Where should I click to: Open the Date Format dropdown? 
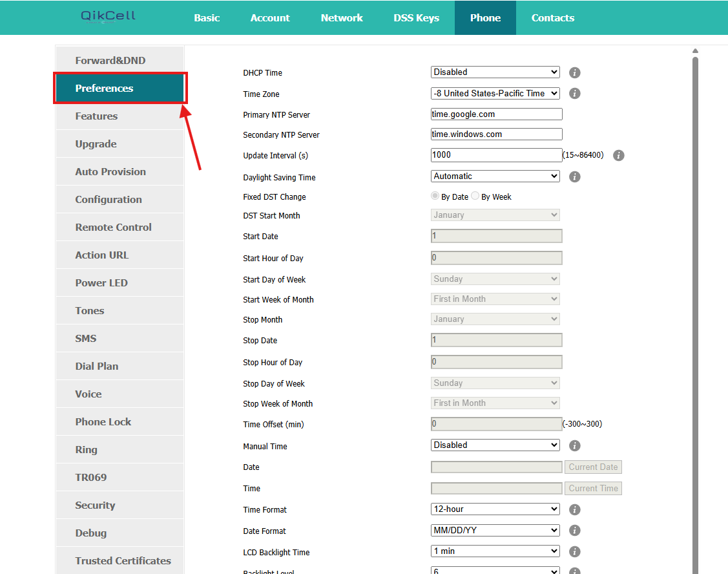pos(495,531)
